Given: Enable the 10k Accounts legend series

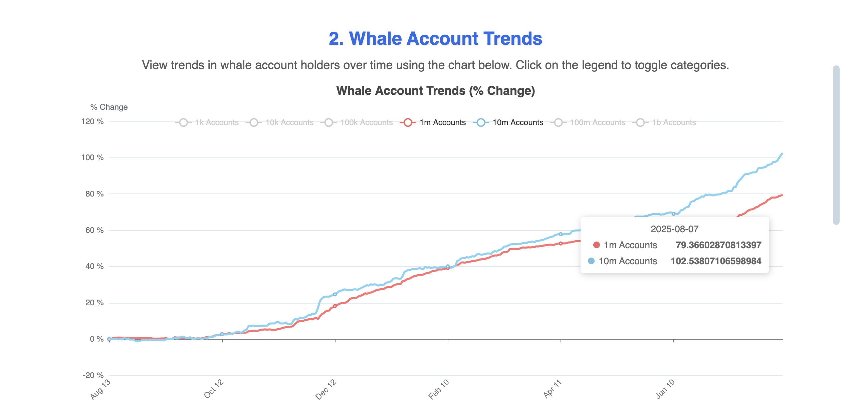Looking at the screenshot, I should (289, 122).
